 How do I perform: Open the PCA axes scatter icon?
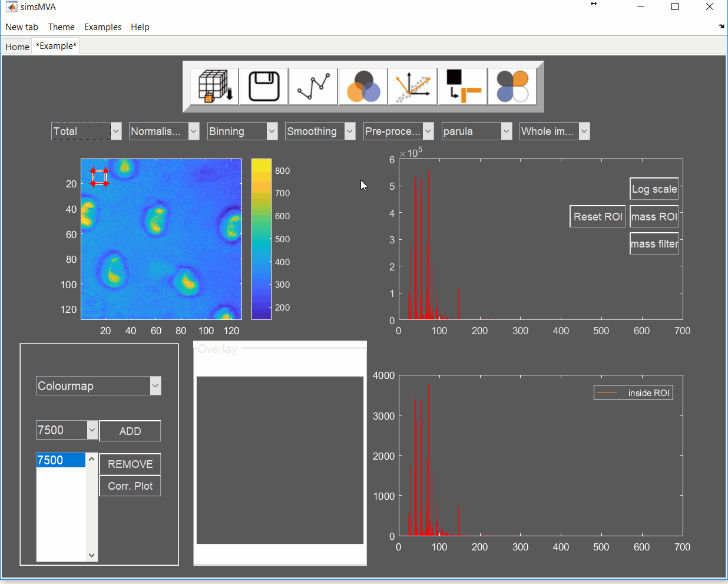413,87
